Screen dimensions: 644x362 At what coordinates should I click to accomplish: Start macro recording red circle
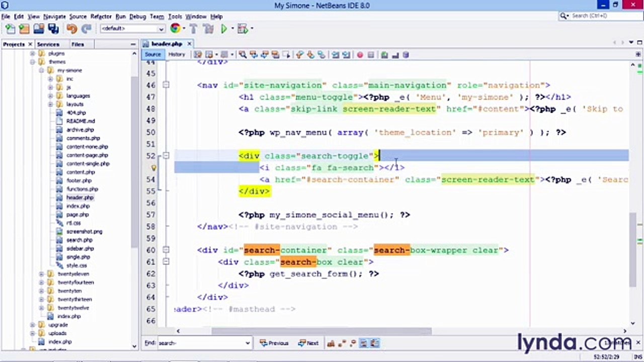[360, 54]
